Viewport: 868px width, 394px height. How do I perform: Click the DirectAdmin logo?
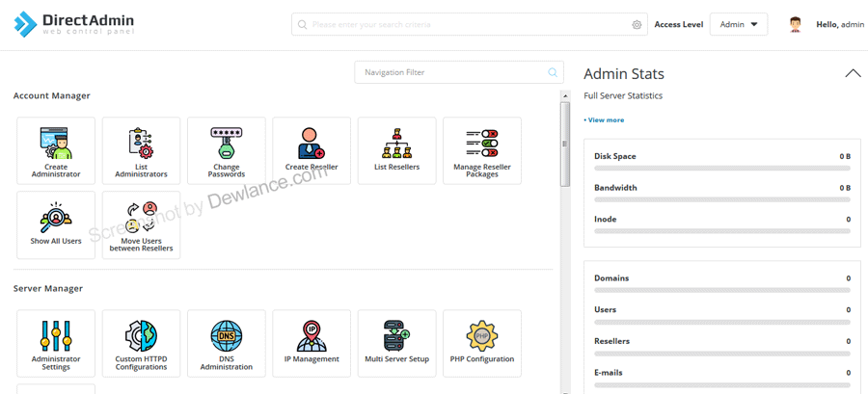click(74, 24)
